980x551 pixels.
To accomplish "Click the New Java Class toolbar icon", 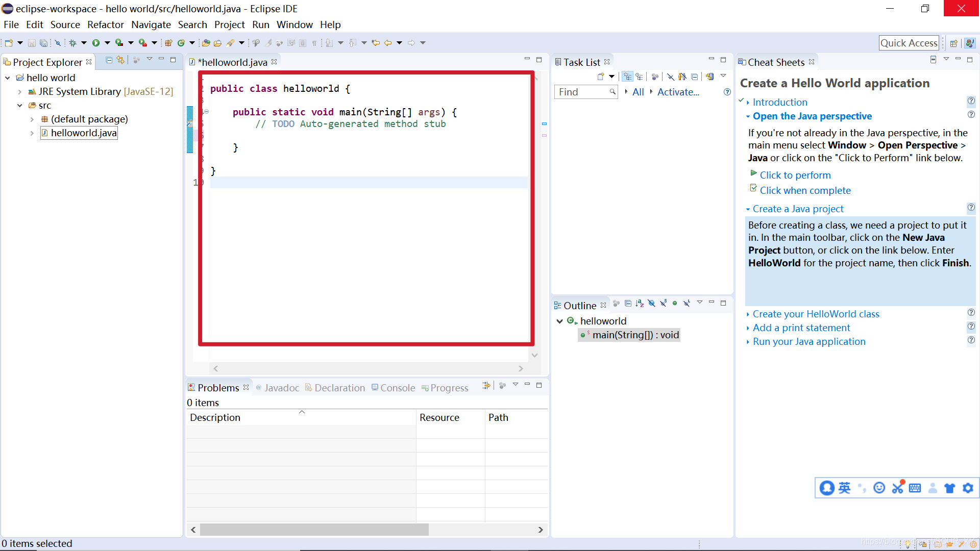I will (x=181, y=43).
